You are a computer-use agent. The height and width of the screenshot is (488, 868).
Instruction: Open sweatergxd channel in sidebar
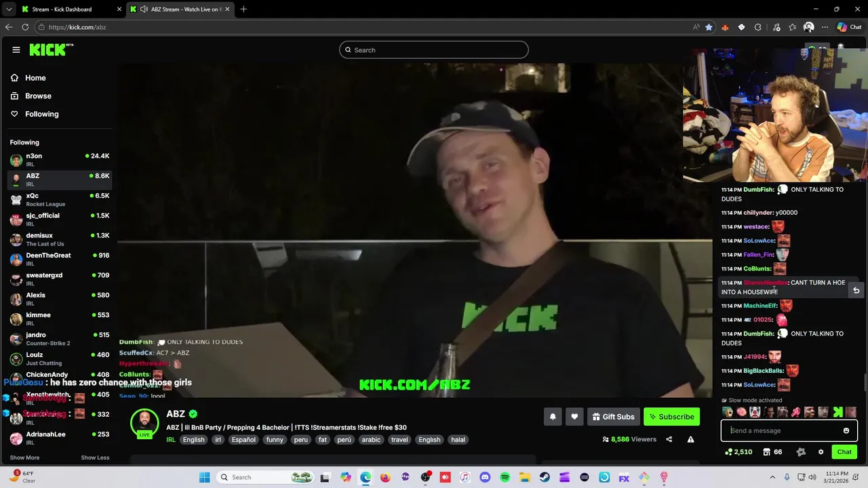60,279
